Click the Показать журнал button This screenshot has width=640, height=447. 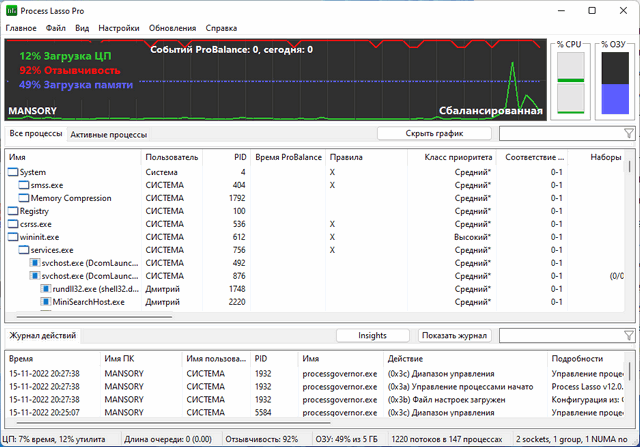pyautogui.click(x=454, y=336)
